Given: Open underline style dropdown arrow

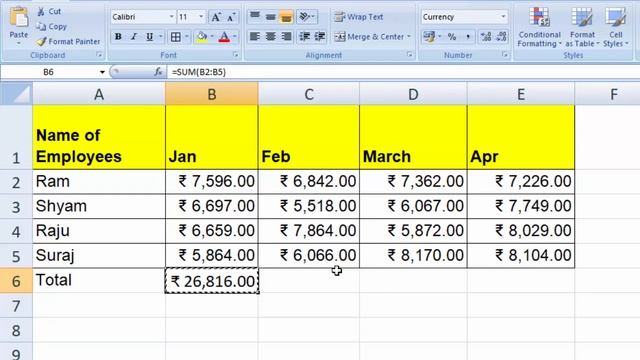Looking at the screenshot, I should pos(160,37).
